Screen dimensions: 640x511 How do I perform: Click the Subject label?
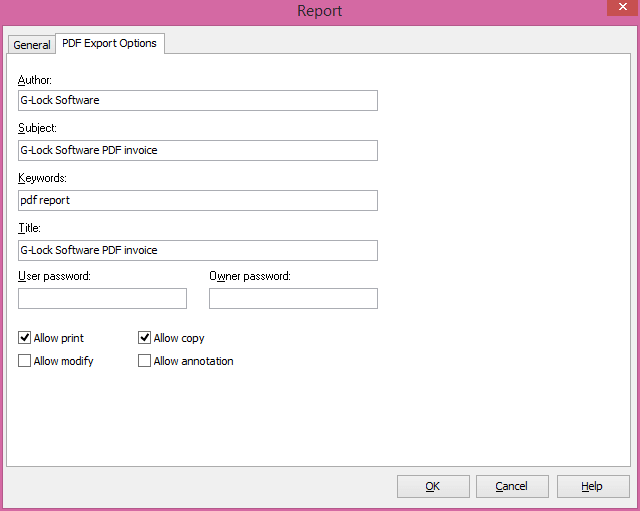37,128
